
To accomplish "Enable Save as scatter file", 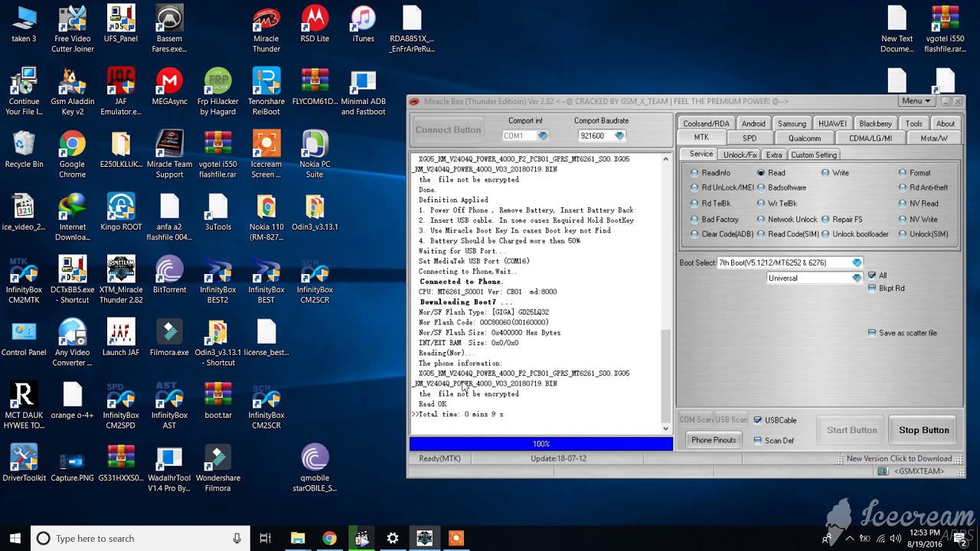I will coord(902,333).
